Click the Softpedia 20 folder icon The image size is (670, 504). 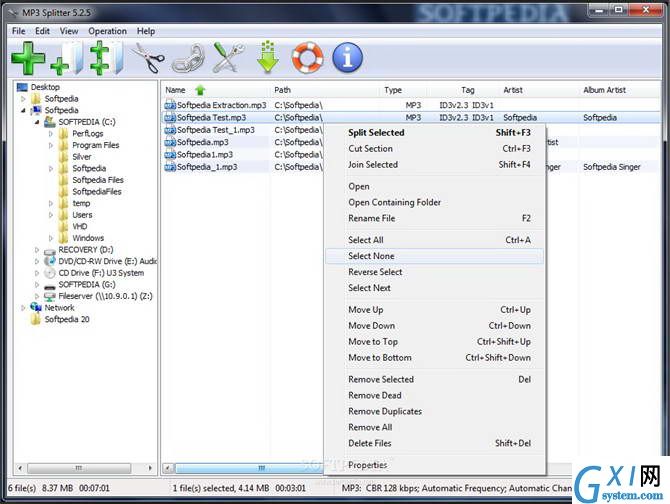pyautogui.click(x=36, y=319)
